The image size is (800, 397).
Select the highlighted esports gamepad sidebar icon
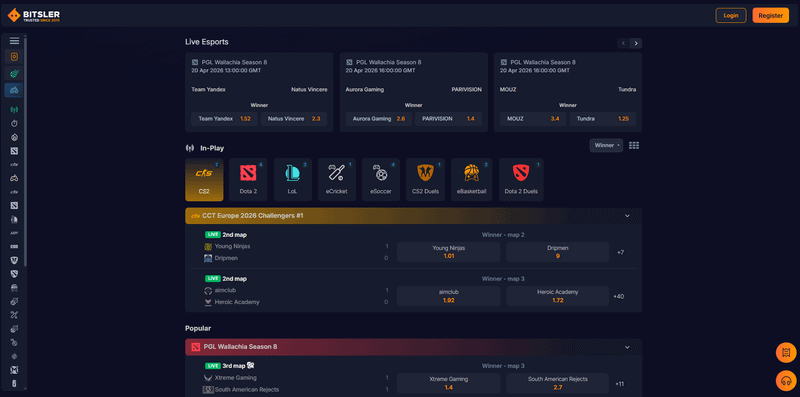pyautogui.click(x=14, y=90)
